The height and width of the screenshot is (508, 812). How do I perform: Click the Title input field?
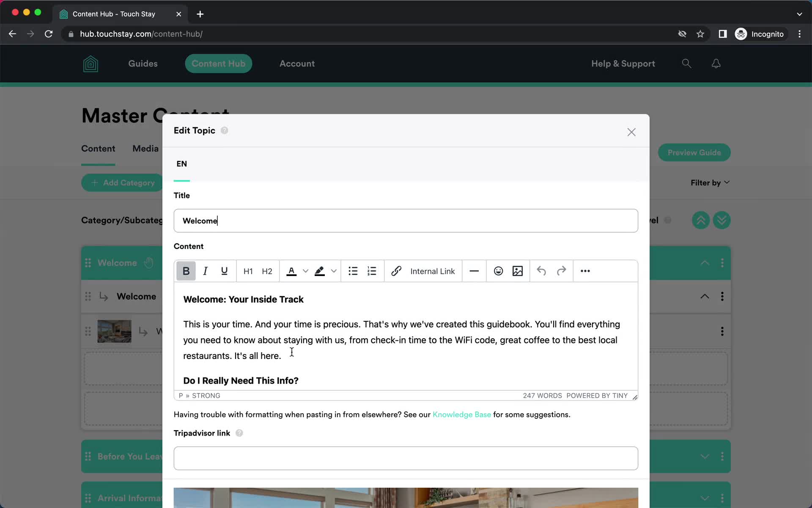coord(406,221)
